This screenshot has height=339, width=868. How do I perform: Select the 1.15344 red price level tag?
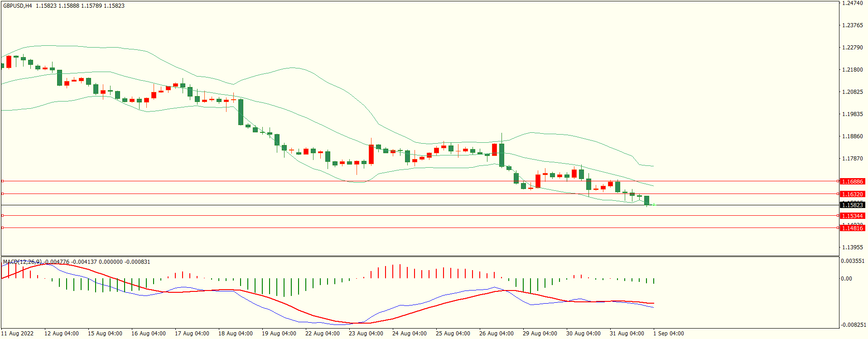[x=852, y=216]
